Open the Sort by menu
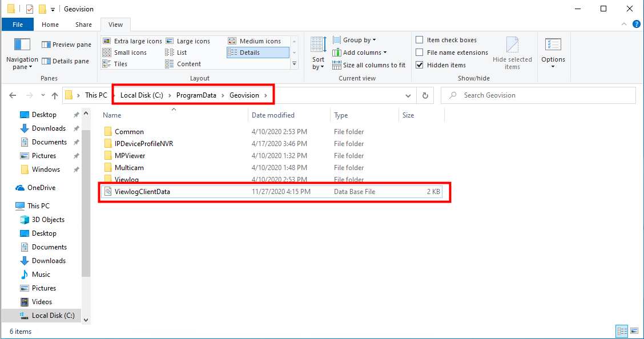644x339 pixels. click(x=318, y=54)
